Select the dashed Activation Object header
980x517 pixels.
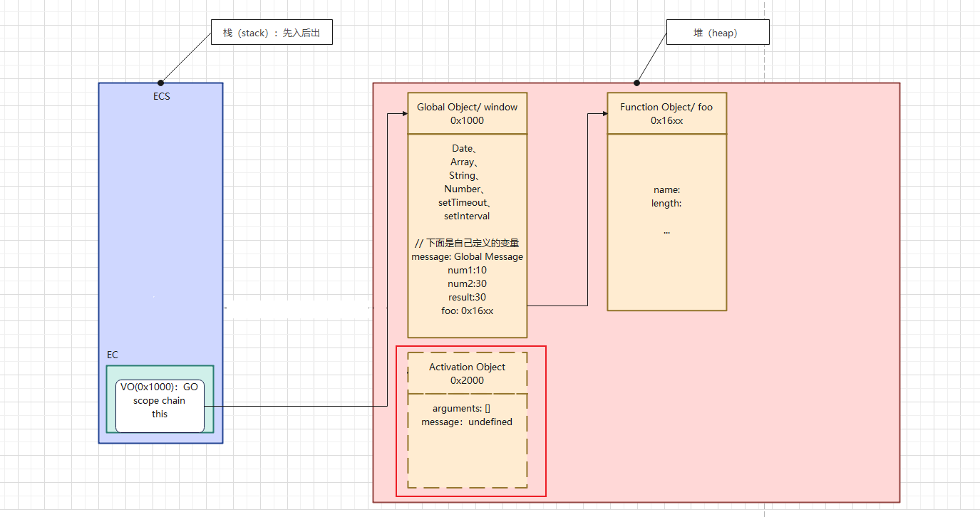pos(467,373)
